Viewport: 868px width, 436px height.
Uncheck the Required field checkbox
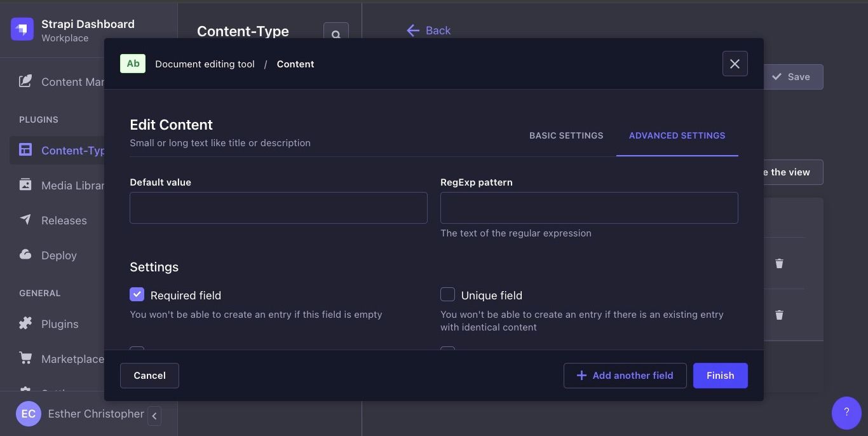[x=137, y=294]
